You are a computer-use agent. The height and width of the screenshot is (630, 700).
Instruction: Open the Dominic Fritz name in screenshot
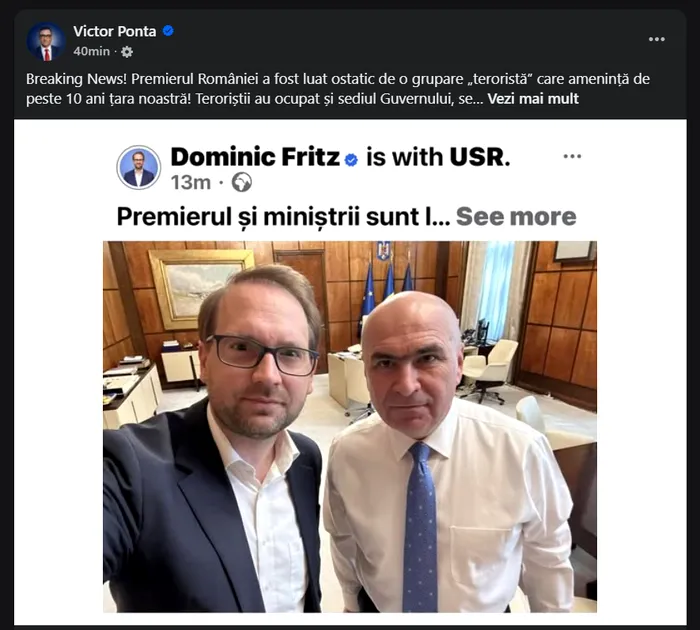255,157
